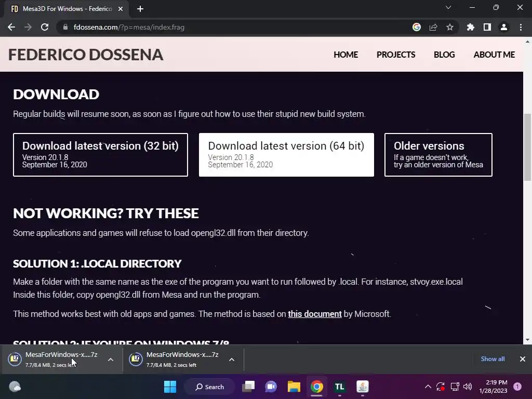Open the clock and calendar flyout
The image size is (532, 399).
coord(494,387)
